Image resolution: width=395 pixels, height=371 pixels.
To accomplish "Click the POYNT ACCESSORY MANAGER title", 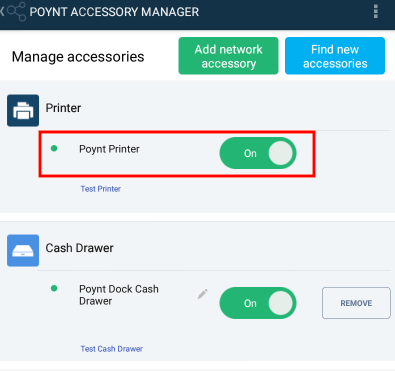I will click(x=114, y=12).
